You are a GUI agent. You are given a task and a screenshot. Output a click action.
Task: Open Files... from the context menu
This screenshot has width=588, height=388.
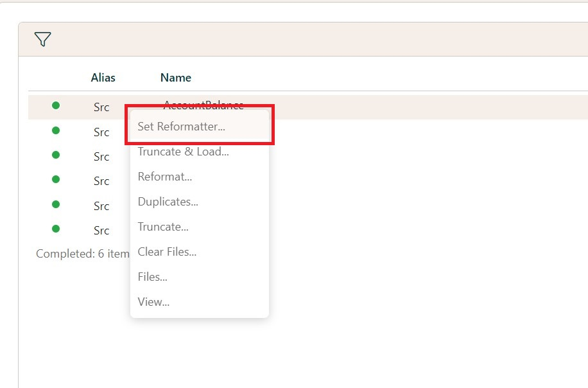tap(153, 277)
